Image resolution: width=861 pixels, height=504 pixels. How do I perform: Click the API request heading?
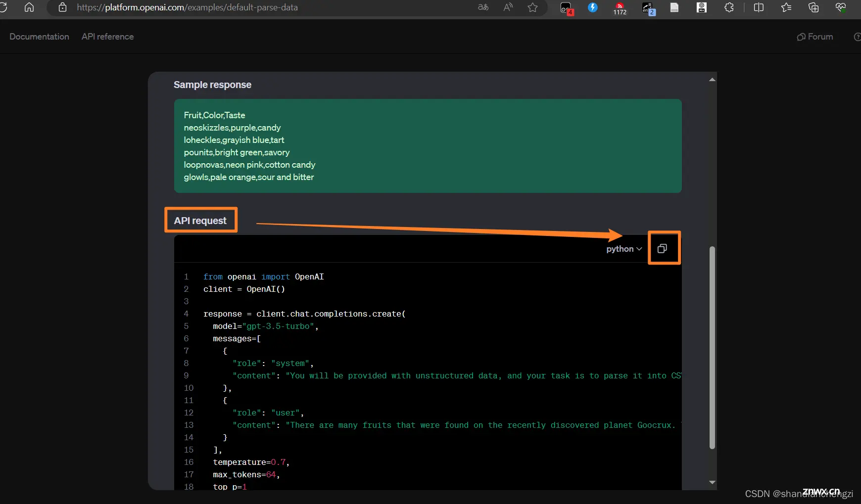200,221
